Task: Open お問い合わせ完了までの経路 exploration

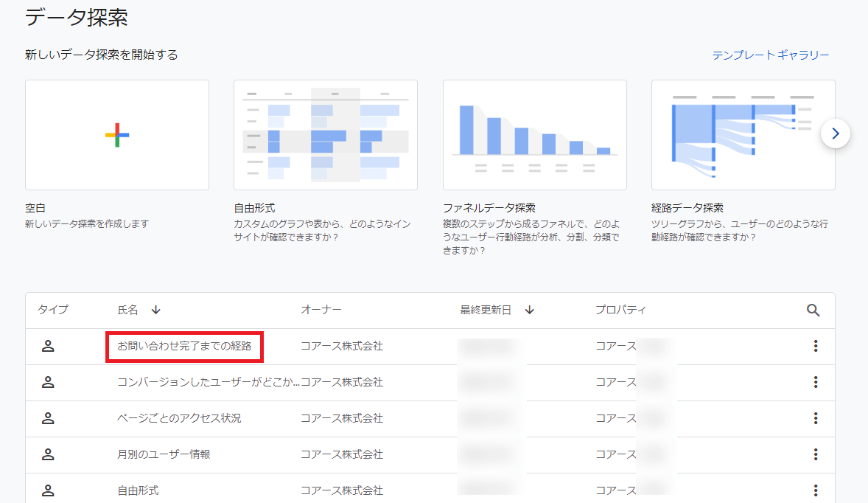Action: coord(184,346)
